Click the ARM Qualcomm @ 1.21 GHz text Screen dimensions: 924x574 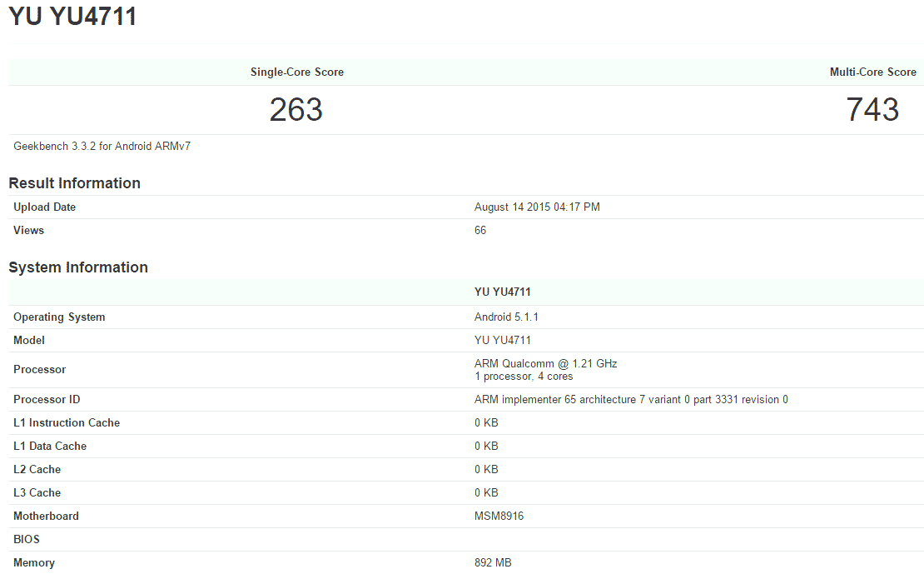(545, 364)
